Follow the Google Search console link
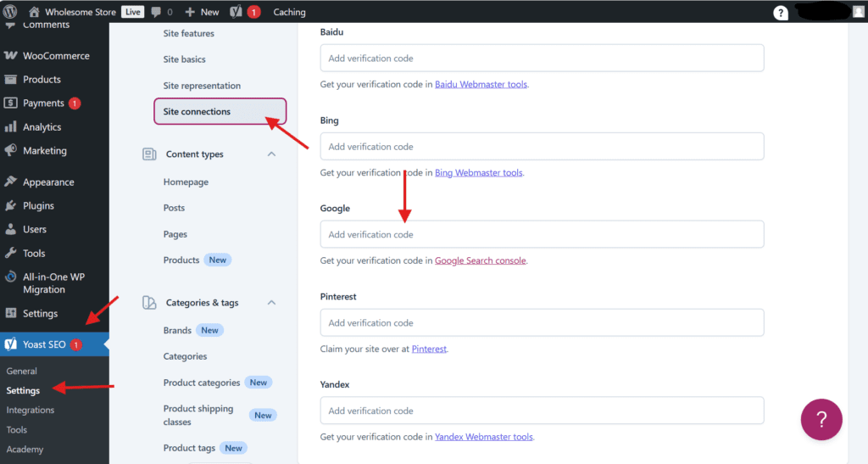The height and width of the screenshot is (464, 868). [480, 260]
